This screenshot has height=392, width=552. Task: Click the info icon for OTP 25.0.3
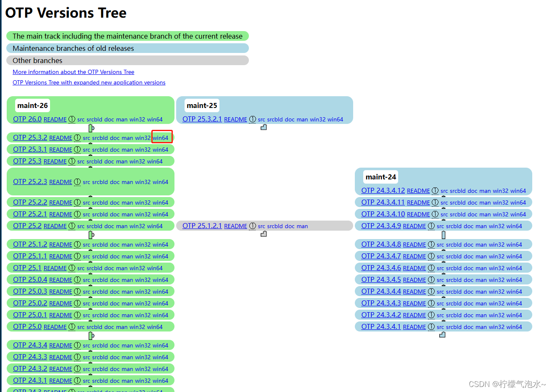pos(77,292)
